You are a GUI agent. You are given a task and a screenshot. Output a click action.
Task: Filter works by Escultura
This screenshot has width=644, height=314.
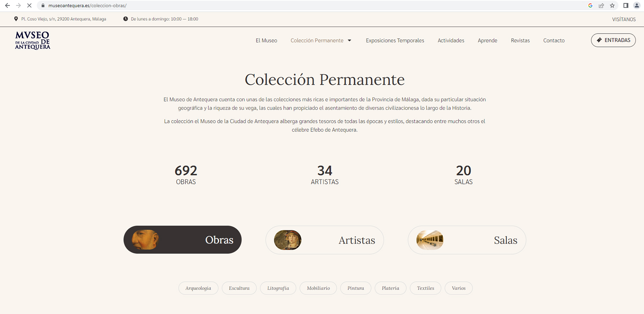(239, 288)
